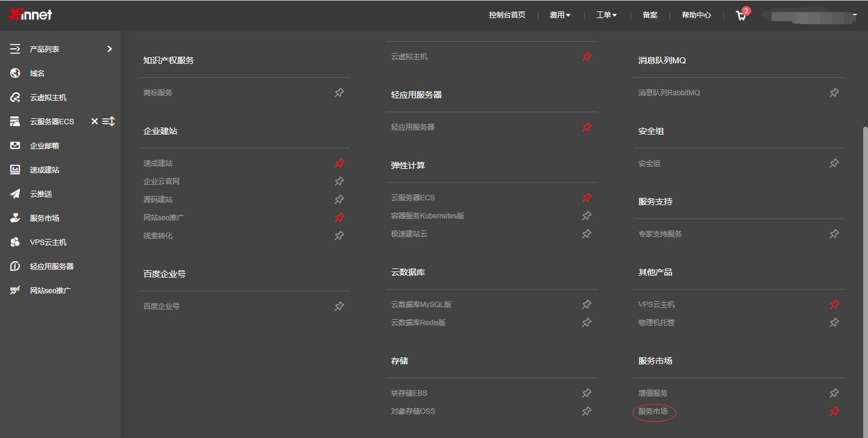Screen dimensions: 868x438
Task: Click the 服务市场 sidebar icon
Action: [x=15, y=218]
